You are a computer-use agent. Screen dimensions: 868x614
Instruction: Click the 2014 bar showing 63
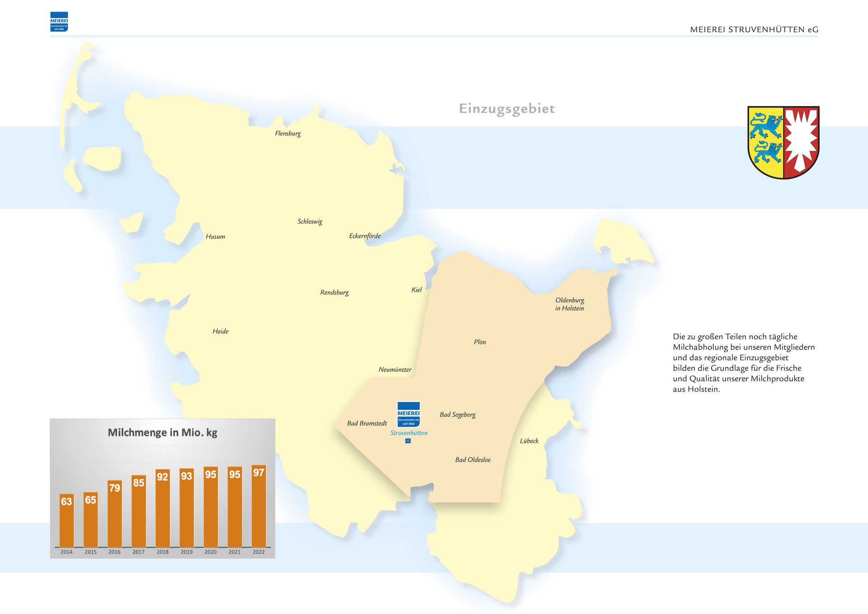click(66, 520)
